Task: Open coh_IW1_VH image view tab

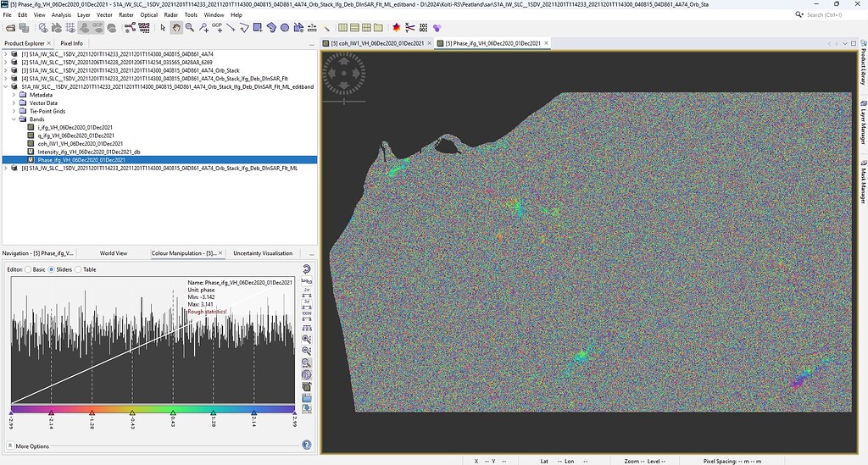Action: click(376, 43)
